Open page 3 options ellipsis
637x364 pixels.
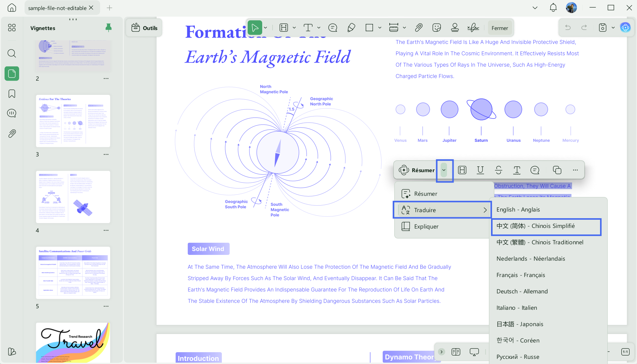(x=106, y=154)
